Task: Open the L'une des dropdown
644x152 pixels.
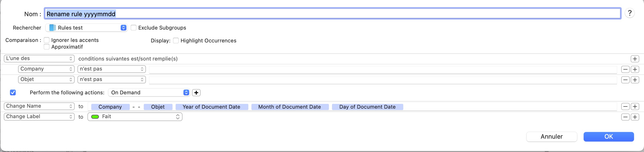Action: coord(39,58)
